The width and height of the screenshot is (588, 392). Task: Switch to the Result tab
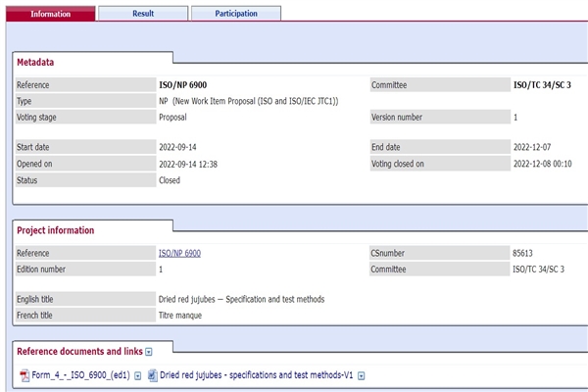143,14
